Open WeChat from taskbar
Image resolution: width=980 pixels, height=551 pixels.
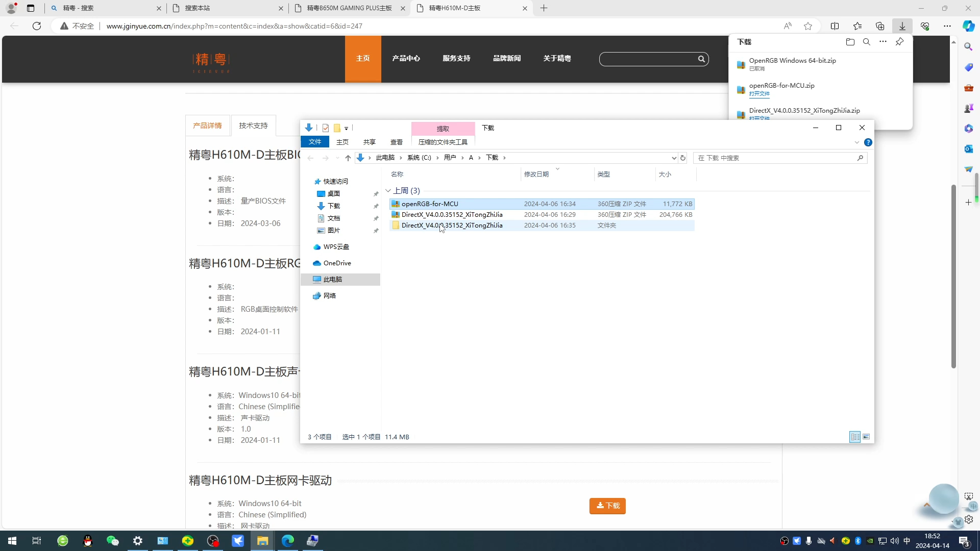112,541
